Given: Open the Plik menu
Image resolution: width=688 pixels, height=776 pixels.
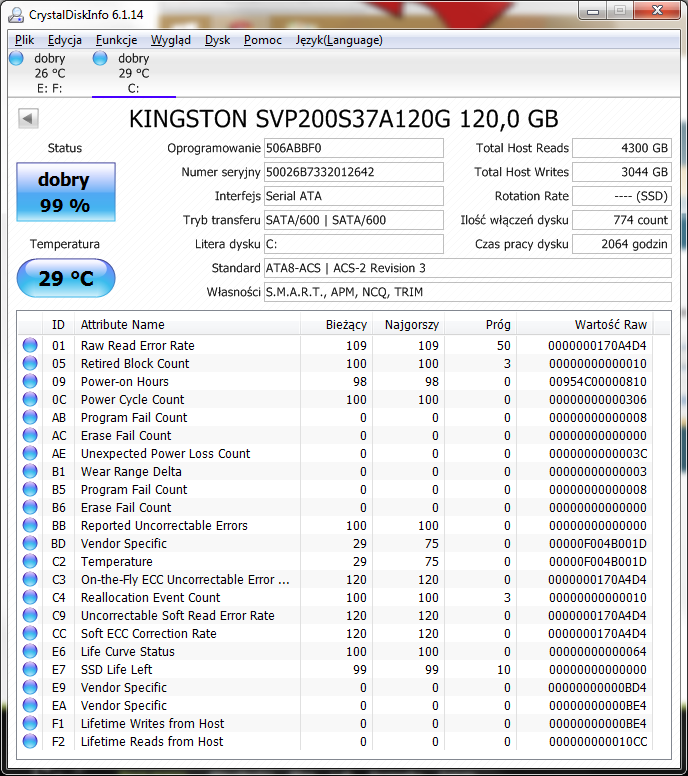Looking at the screenshot, I should pyautogui.click(x=24, y=40).
